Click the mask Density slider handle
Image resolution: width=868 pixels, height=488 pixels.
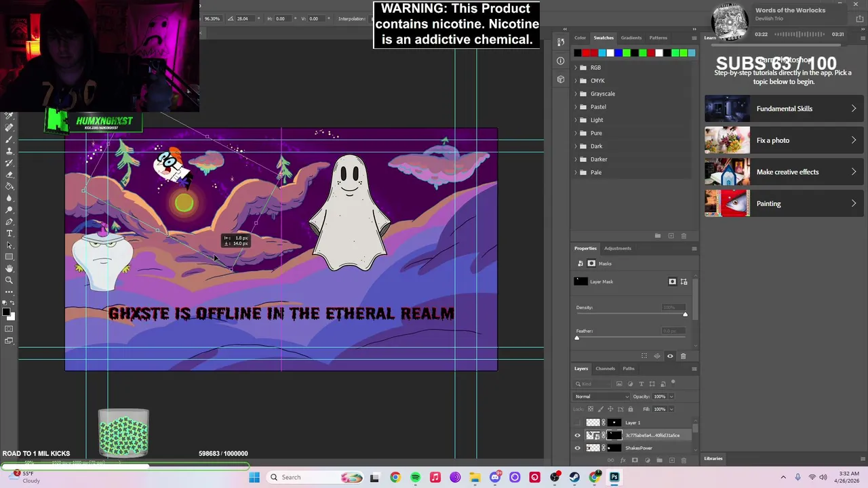tap(685, 314)
